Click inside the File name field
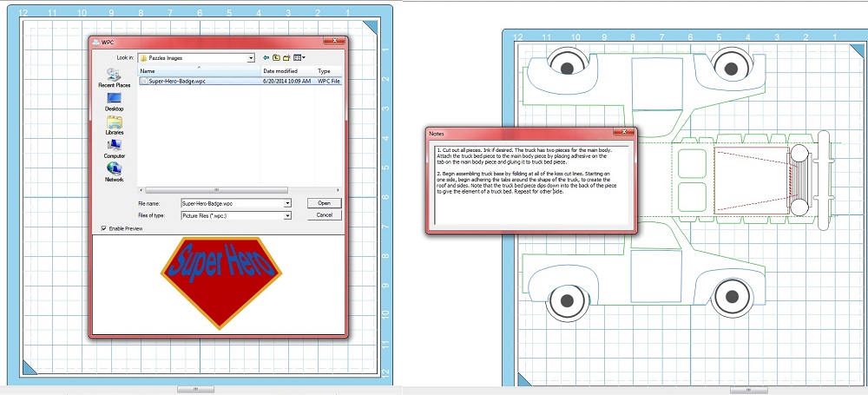This screenshot has height=395, width=868. pyautogui.click(x=233, y=203)
